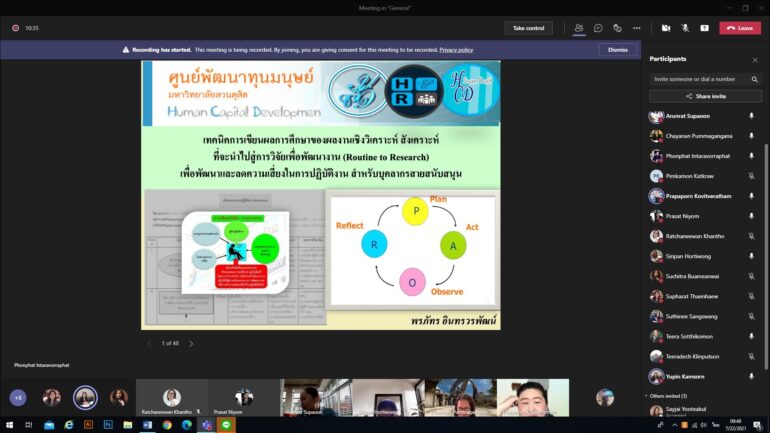Show hidden system tray icons
Viewport: 770px width, 433px height.
click(x=675, y=425)
